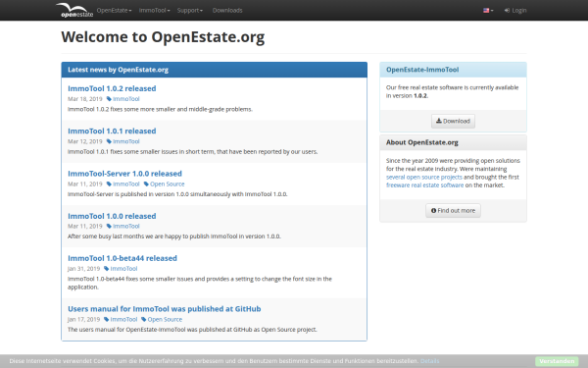Click ImmoTool tag of ImmoTool-Server 1.0.0 article

click(x=123, y=184)
